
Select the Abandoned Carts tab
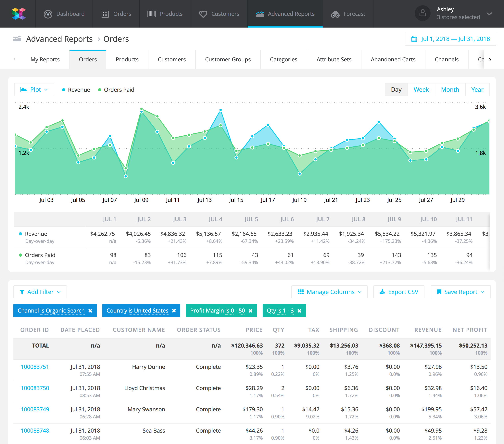coord(393,60)
